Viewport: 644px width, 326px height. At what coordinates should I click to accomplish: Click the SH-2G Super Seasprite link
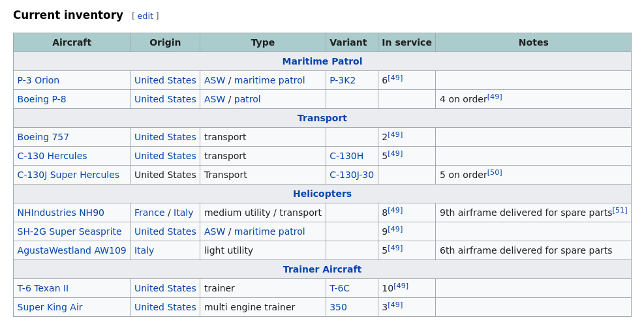(x=69, y=232)
